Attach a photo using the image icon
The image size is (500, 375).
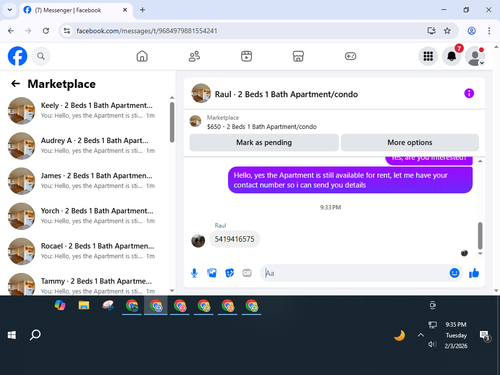[x=212, y=273]
